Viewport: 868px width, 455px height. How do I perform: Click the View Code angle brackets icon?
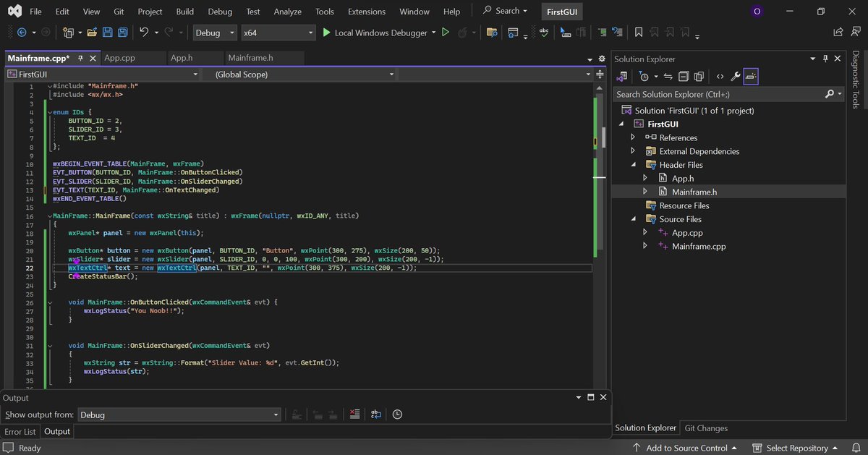point(720,76)
